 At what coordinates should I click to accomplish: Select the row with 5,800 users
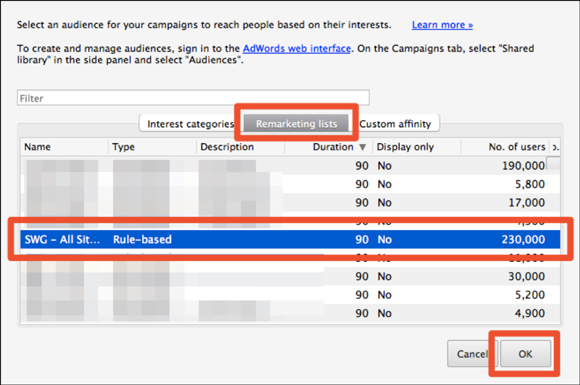290,184
